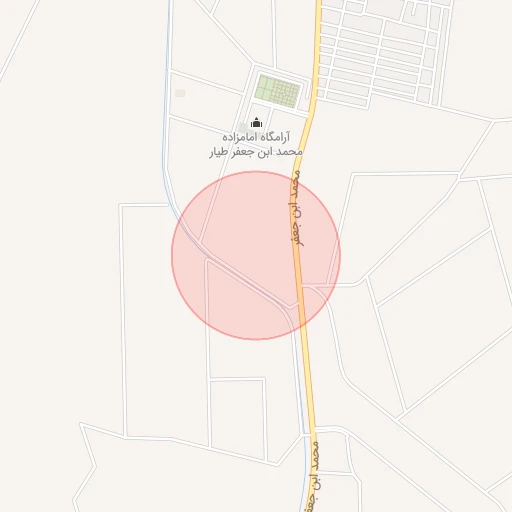This screenshot has width=512, height=512.
Task: Select the dense residential street grid in the top-right
Action: point(383,50)
